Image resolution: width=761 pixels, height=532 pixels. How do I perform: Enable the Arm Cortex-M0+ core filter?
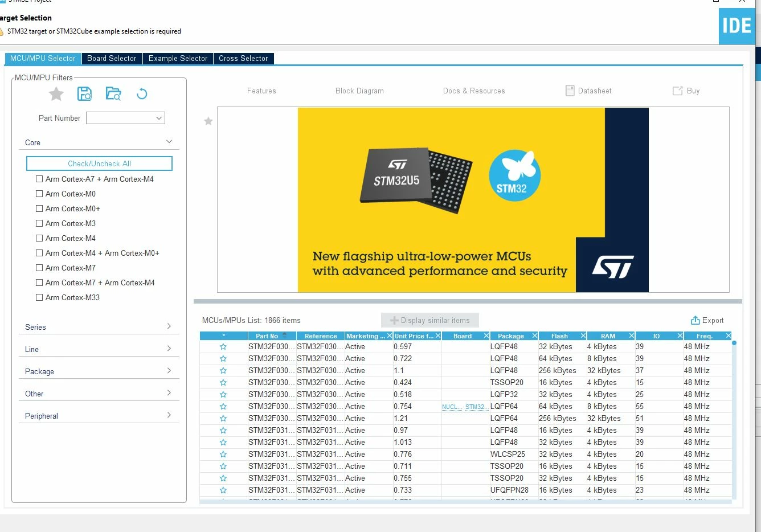click(x=39, y=208)
